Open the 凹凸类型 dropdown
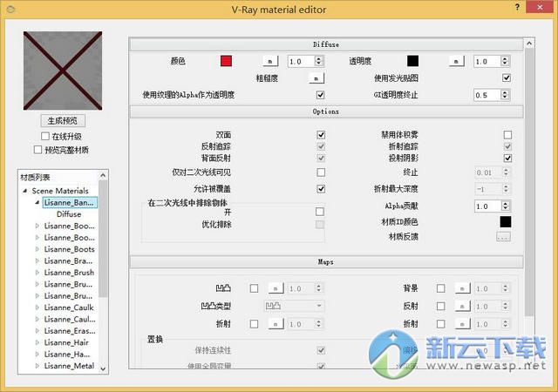The image size is (558, 392). tap(294, 306)
